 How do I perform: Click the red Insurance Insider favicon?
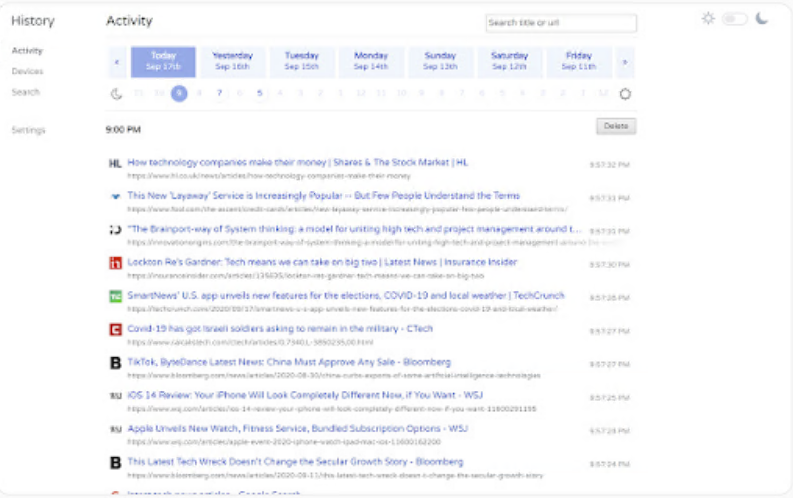(x=115, y=263)
